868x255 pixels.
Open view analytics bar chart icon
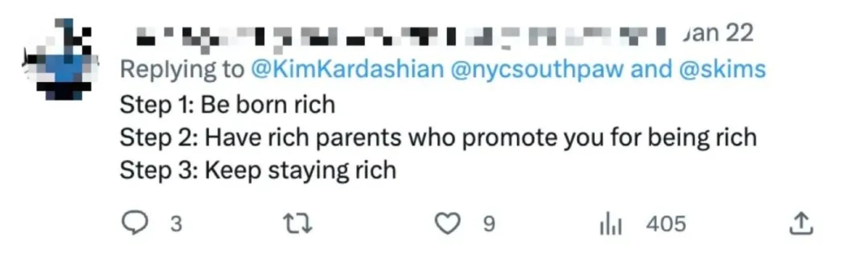click(x=611, y=224)
